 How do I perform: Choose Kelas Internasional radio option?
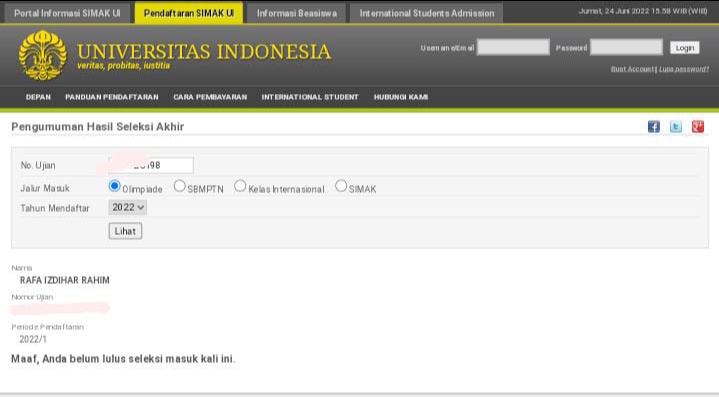240,186
